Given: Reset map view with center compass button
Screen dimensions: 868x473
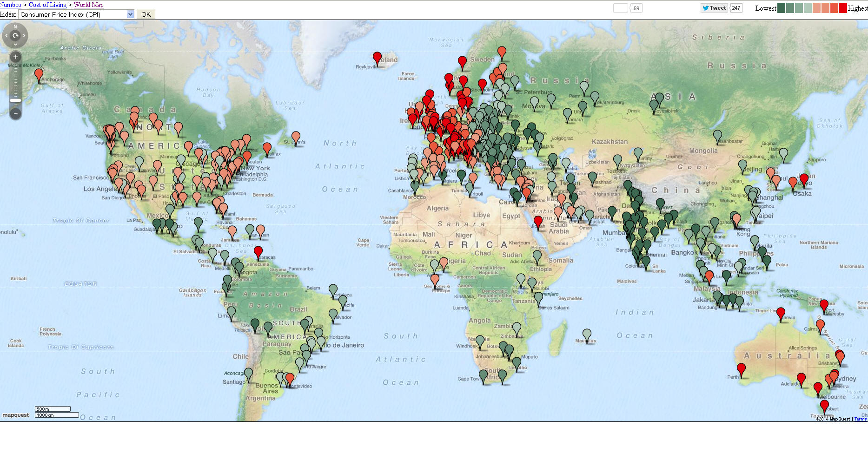Looking at the screenshot, I should [x=15, y=35].
